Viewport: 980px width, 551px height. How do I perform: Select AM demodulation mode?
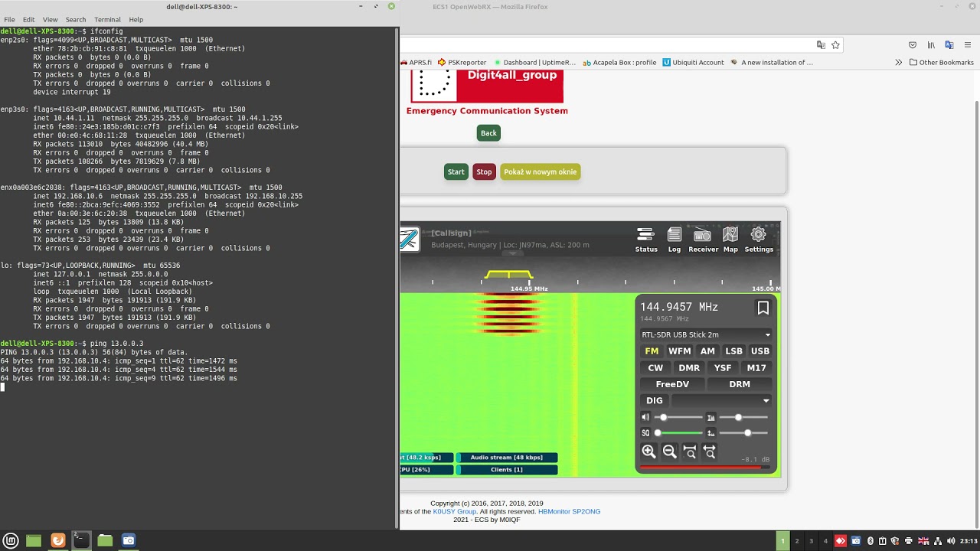coord(707,351)
